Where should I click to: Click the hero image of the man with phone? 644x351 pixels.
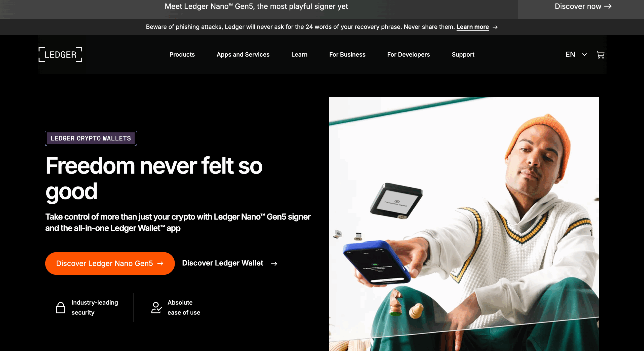tap(464, 224)
